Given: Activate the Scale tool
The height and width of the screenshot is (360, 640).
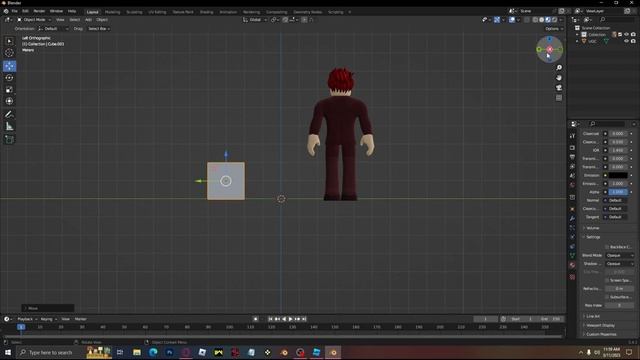Looking at the screenshot, I should pos(9,89).
